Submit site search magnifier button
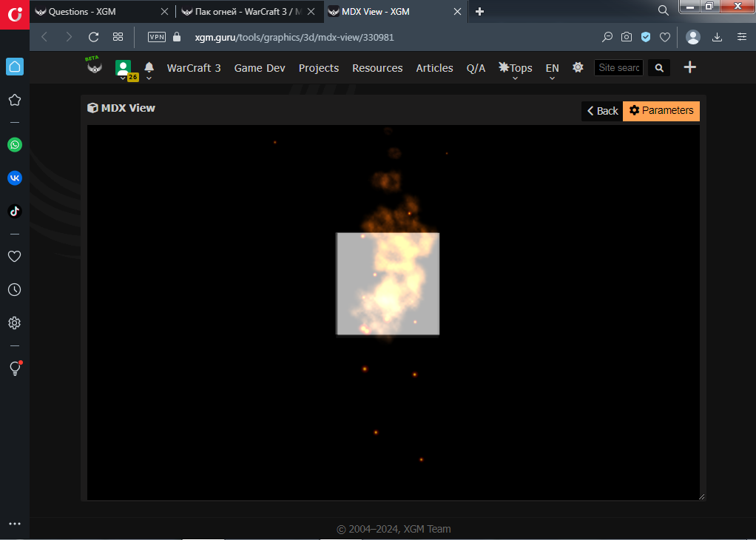 (x=659, y=67)
